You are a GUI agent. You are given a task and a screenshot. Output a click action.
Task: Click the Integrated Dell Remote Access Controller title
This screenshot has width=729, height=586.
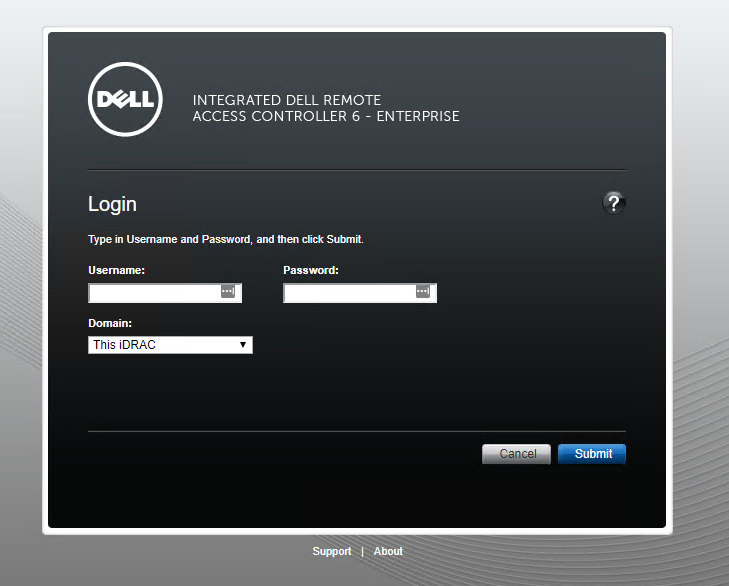tap(326, 108)
